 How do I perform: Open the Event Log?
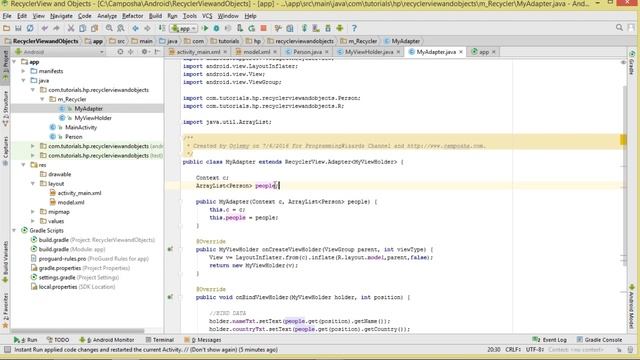pyautogui.click(x=550, y=340)
